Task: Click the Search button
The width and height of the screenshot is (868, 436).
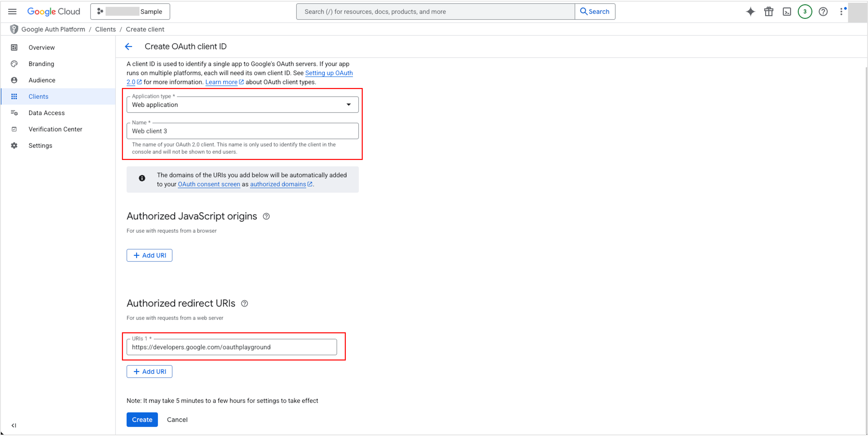Action: tap(595, 11)
